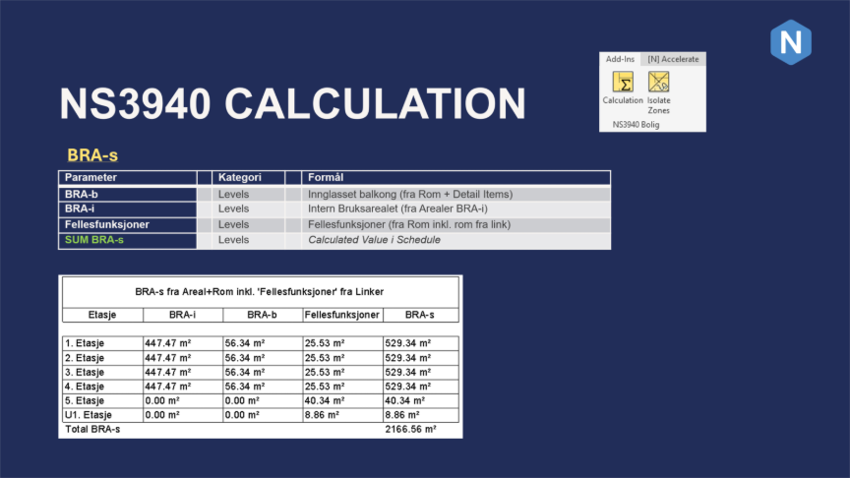The width and height of the screenshot is (850, 478).
Task: Click the BRA-s schedule column header
Action: (420, 315)
